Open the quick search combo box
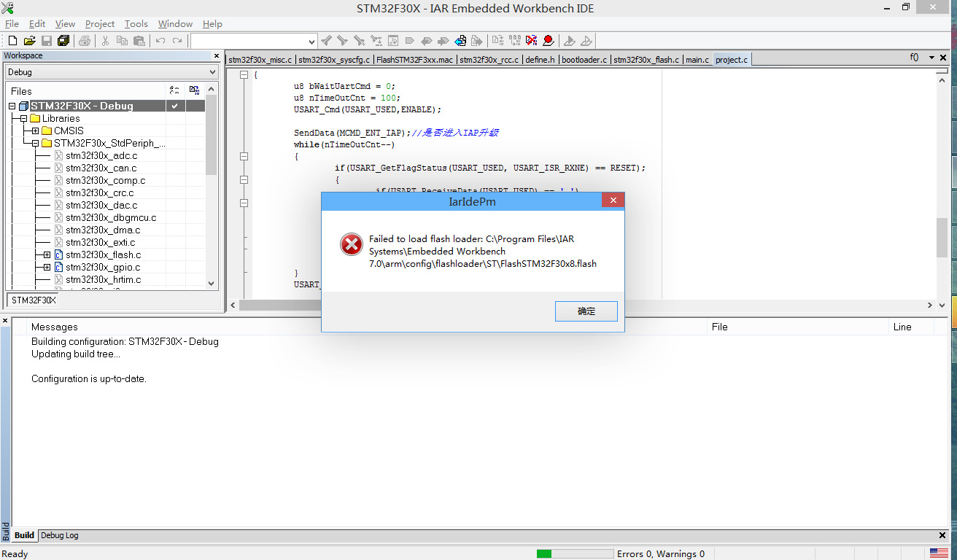Image resolution: width=957 pixels, height=560 pixels. pos(254,41)
